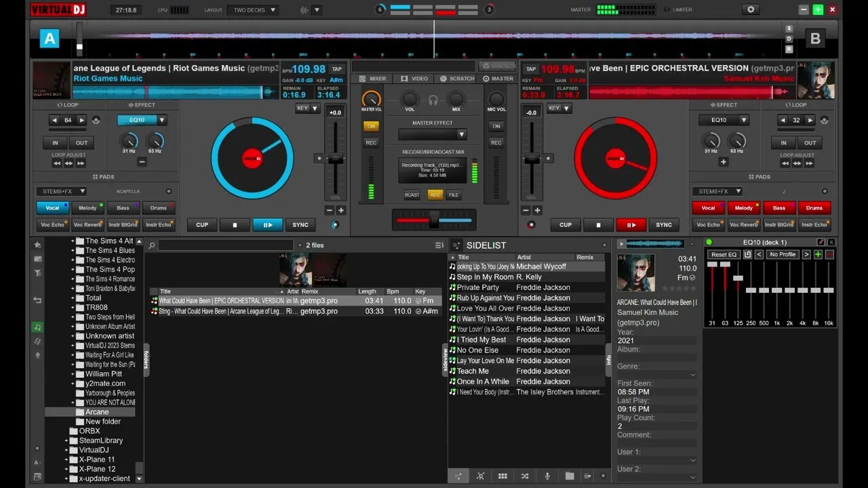This screenshot has width=868, height=488.
Task: Open browser list options menu icon
Action: pyautogui.click(x=439, y=245)
